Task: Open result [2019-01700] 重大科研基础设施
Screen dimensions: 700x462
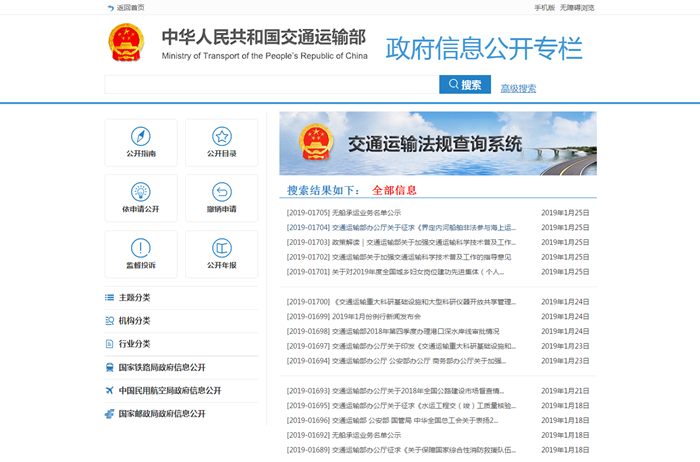Action: [401, 302]
